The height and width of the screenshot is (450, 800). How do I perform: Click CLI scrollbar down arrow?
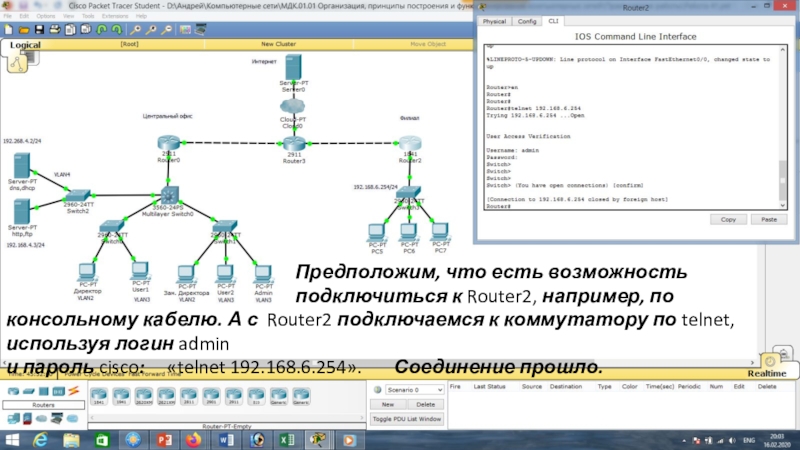[783, 205]
